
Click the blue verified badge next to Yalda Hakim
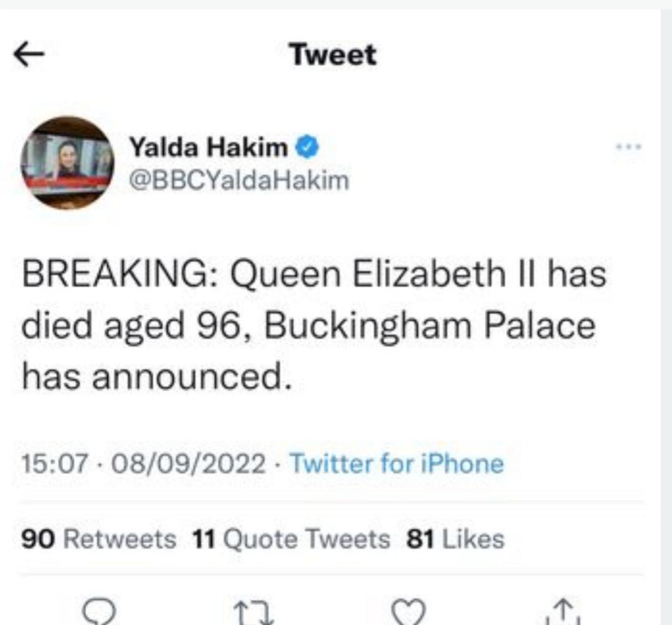point(306,148)
